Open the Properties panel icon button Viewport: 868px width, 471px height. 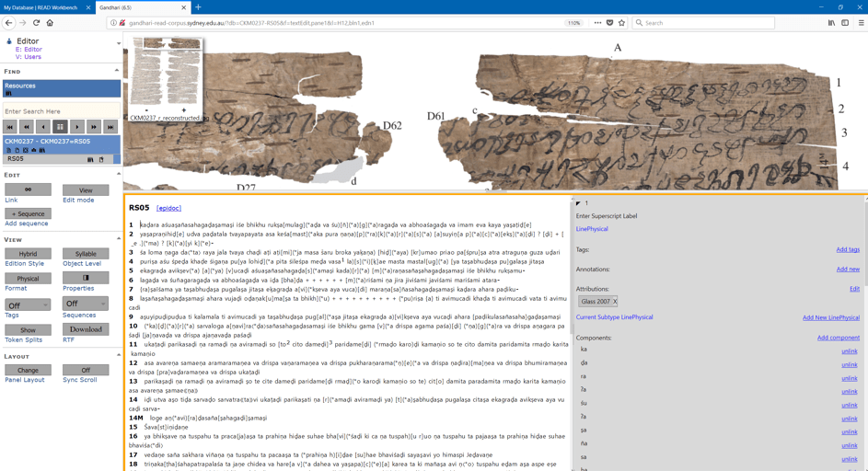[x=86, y=277]
